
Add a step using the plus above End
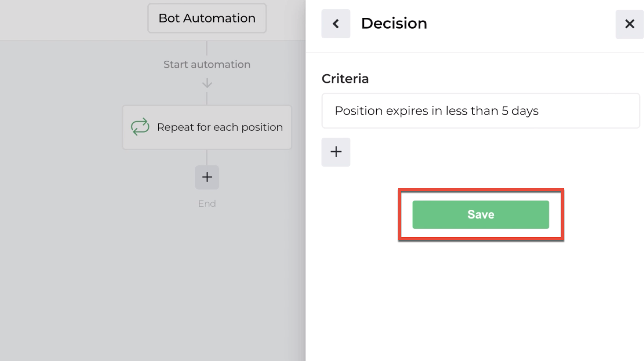[207, 177]
